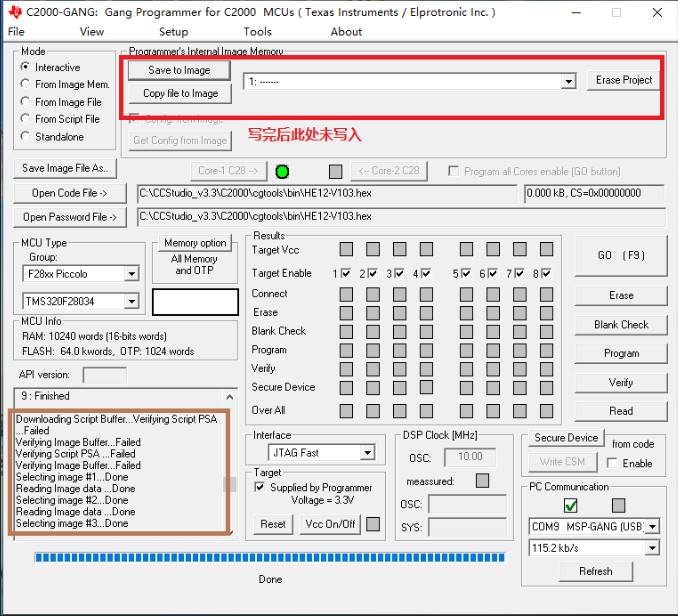Click the green Core-1 status indicator
The image size is (678, 616).
283,171
